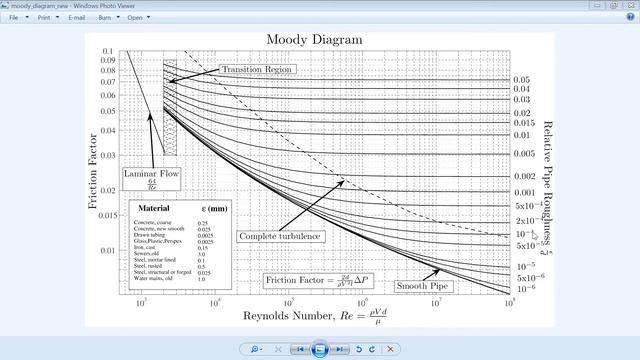Image resolution: width=640 pixels, height=360 pixels.
Task: Go to the next photo
Action: coord(339,349)
